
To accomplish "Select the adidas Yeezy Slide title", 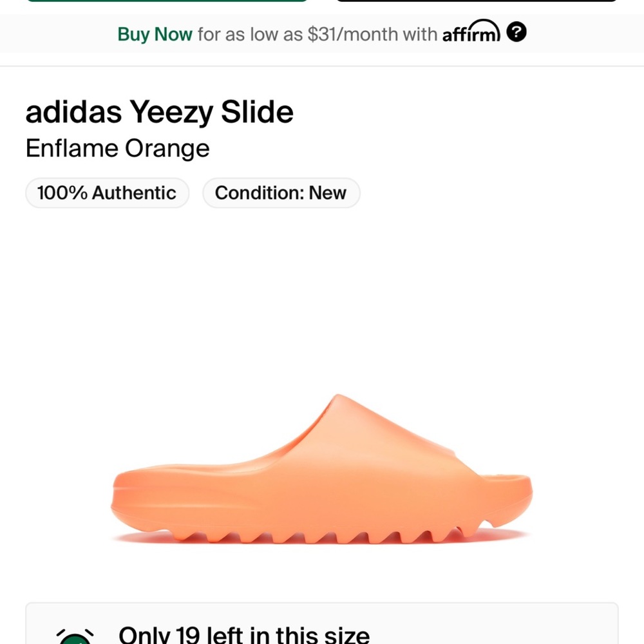I will pyautogui.click(x=159, y=112).
